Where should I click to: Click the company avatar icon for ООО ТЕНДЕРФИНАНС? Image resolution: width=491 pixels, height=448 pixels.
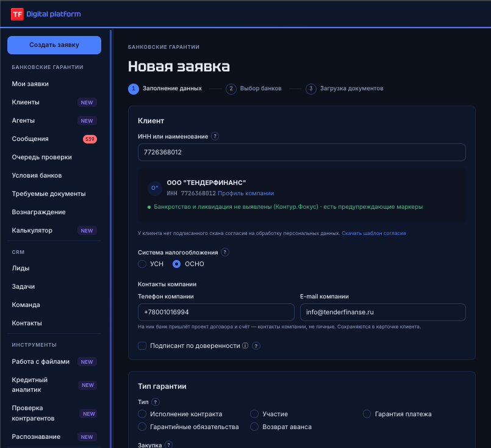[155, 188]
